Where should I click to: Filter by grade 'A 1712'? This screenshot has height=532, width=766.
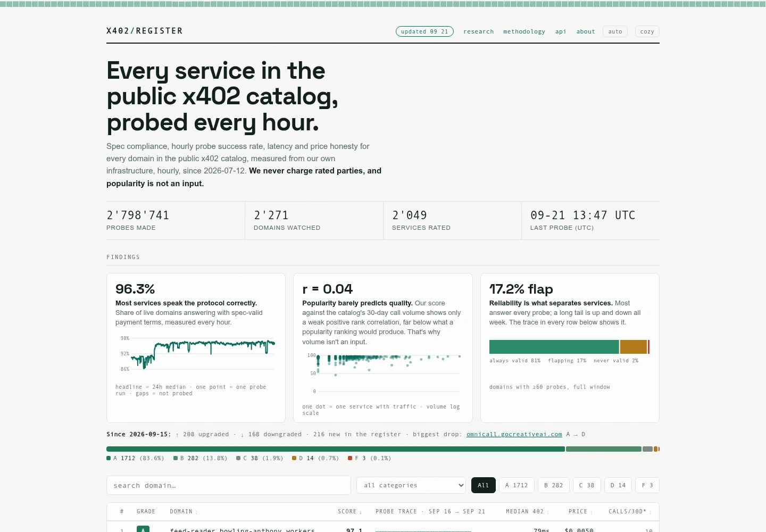point(517,485)
